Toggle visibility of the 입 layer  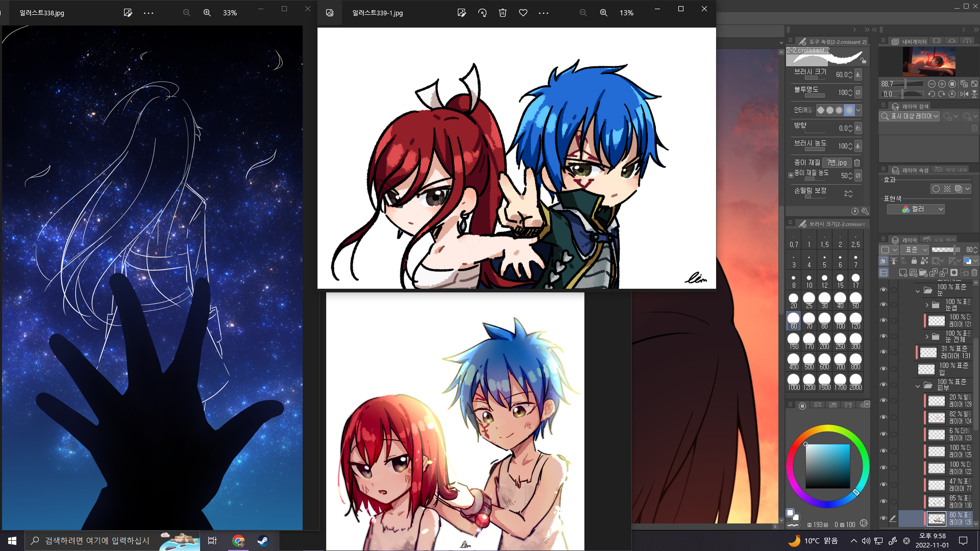[x=884, y=369]
